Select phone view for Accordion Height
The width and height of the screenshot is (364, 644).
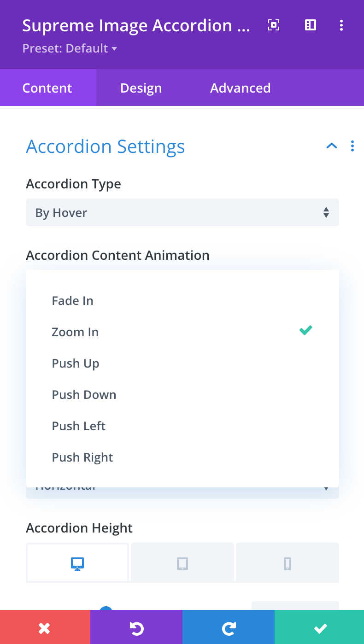[x=288, y=563]
